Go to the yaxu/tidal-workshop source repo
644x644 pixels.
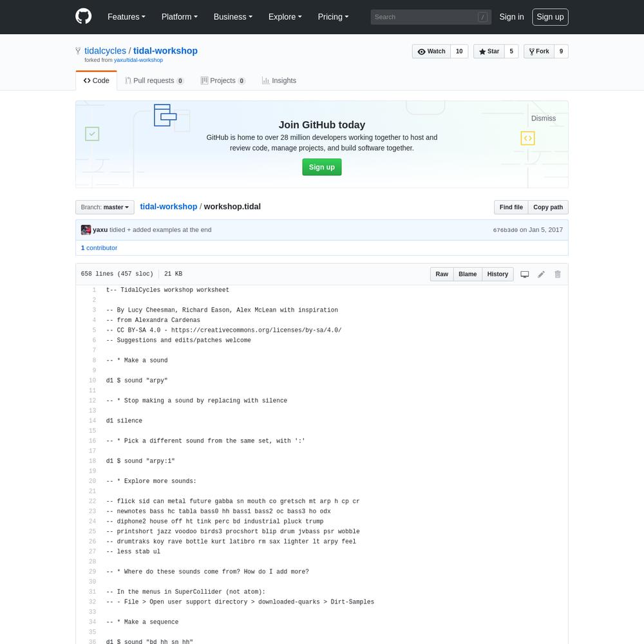point(138,60)
